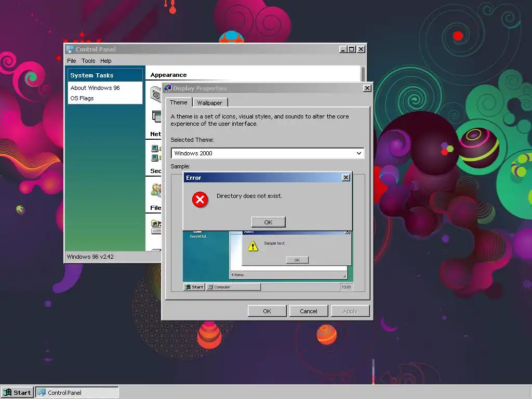Click the swirl icon under Appearance heading
This screenshot has height=399, width=532.
pyautogui.click(x=156, y=95)
